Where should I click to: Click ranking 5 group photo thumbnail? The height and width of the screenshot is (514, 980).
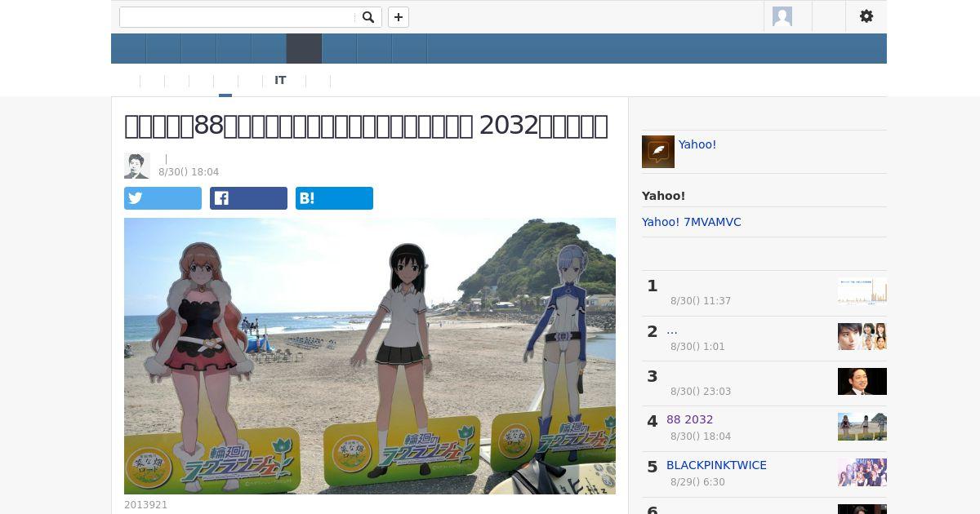[x=862, y=472]
